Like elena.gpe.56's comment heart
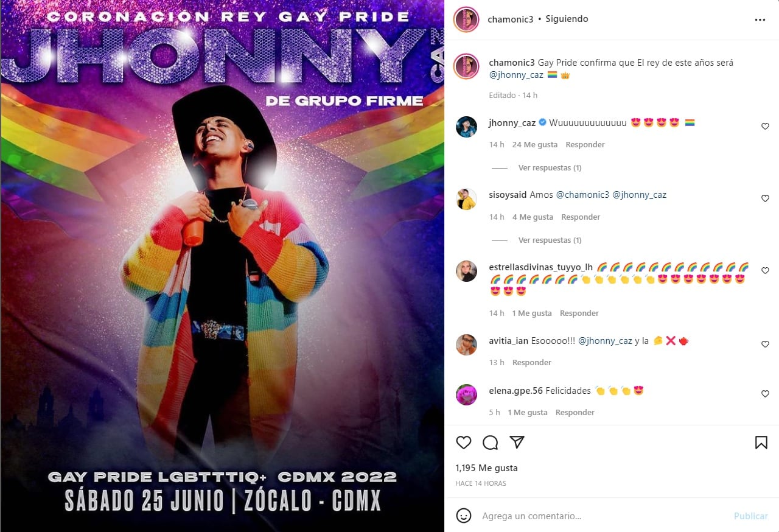The height and width of the screenshot is (532, 779). tap(766, 394)
